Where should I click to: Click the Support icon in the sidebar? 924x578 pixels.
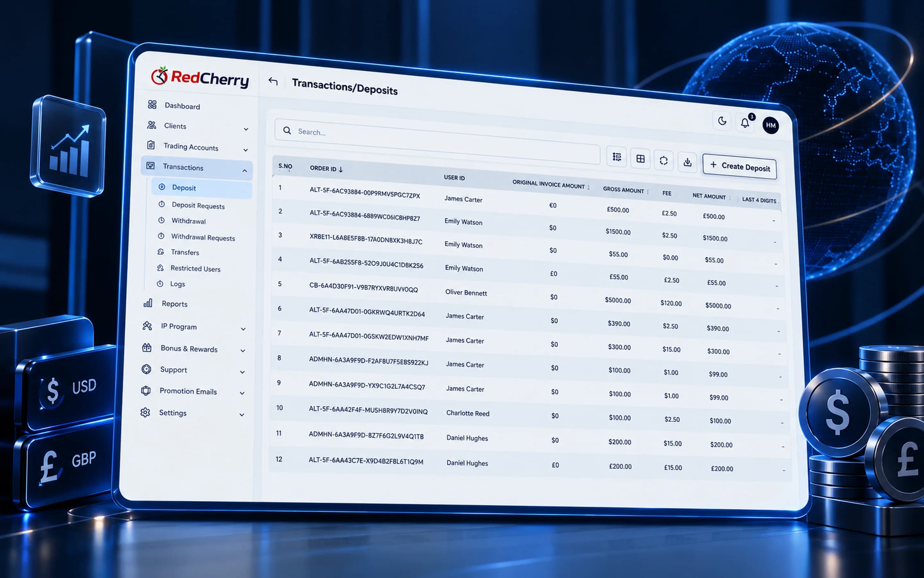(146, 369)
